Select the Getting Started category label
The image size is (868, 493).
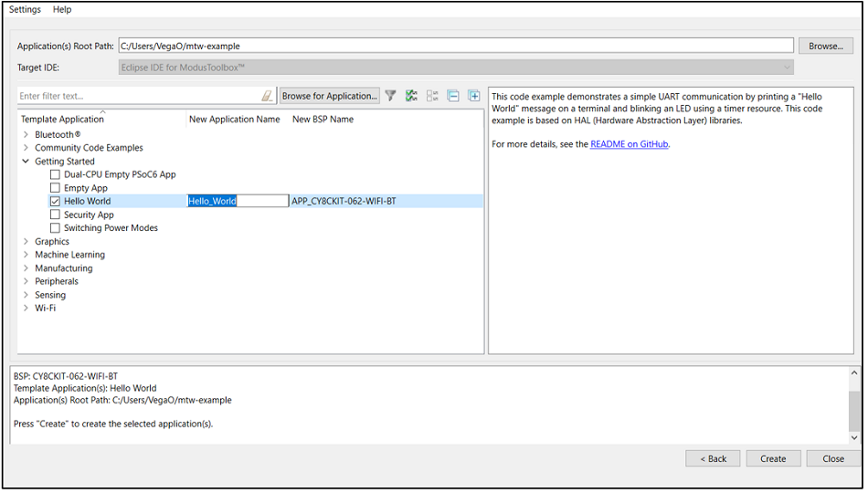tap(65, 161)
